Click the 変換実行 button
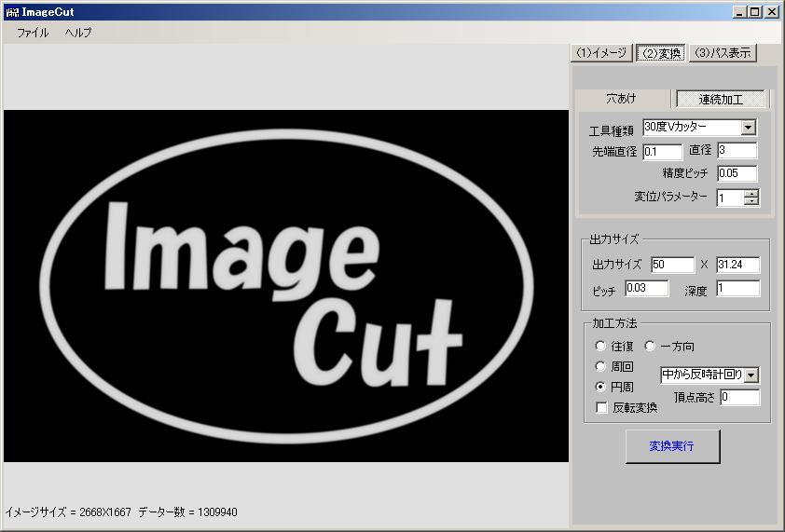Screen dimensions: 785x532 (672, 446)
